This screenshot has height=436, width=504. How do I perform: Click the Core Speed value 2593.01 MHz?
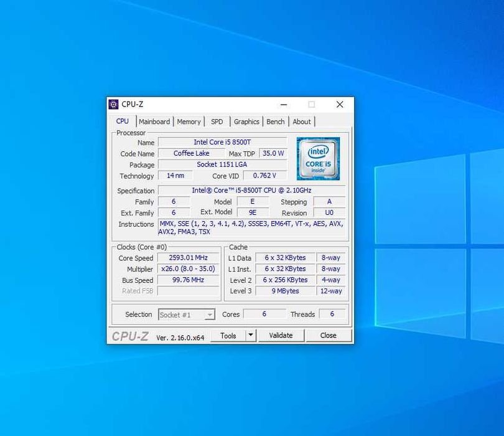[189, 258]
